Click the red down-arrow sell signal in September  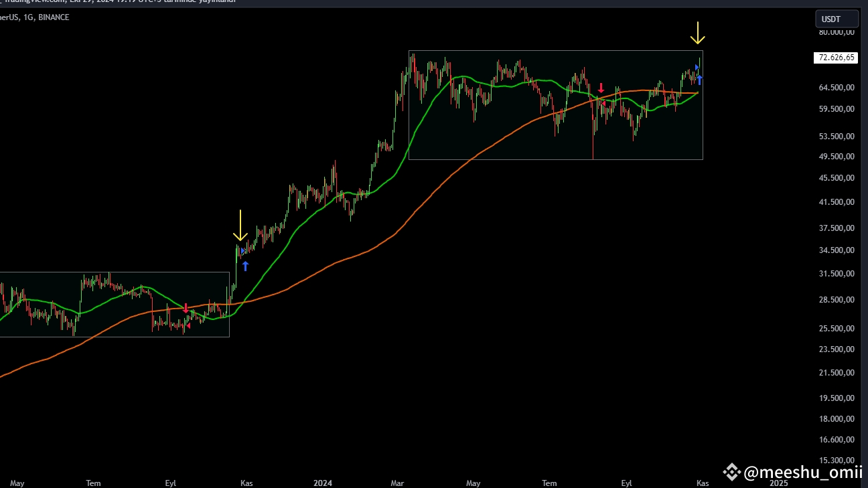coord(601,88)
